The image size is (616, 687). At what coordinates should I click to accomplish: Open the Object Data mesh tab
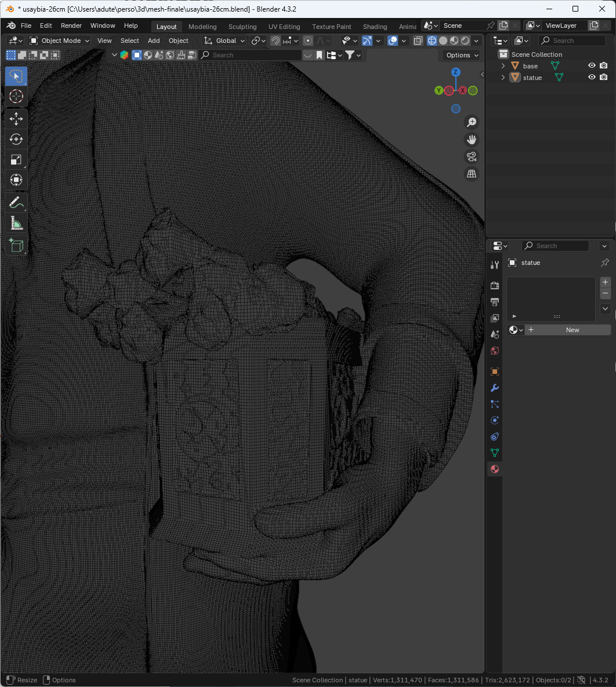coord(495,453)
